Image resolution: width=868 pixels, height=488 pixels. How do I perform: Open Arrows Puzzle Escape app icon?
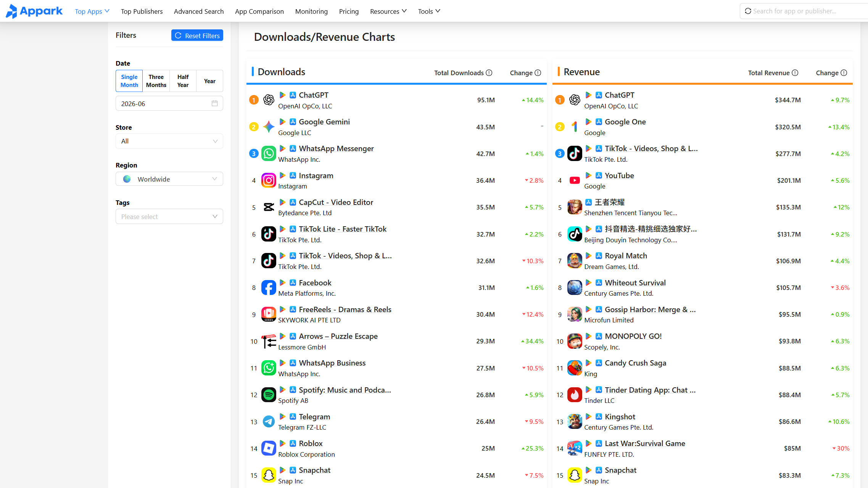click(269, 341)
